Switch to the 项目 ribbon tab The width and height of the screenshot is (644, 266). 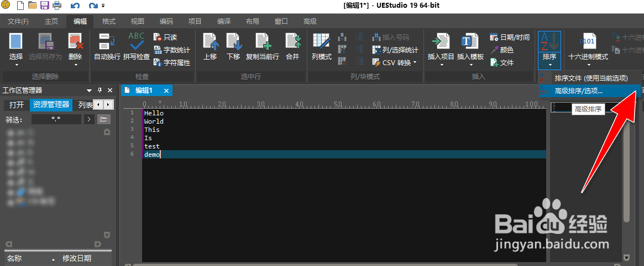tap(195, 22)
